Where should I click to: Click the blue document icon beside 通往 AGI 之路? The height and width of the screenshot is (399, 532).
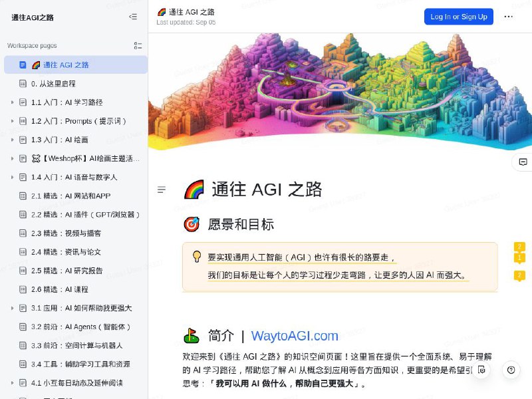(22, 65)
